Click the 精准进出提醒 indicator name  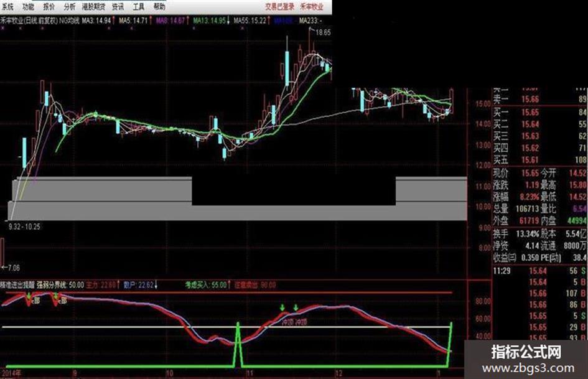click(x=17, y=285)
